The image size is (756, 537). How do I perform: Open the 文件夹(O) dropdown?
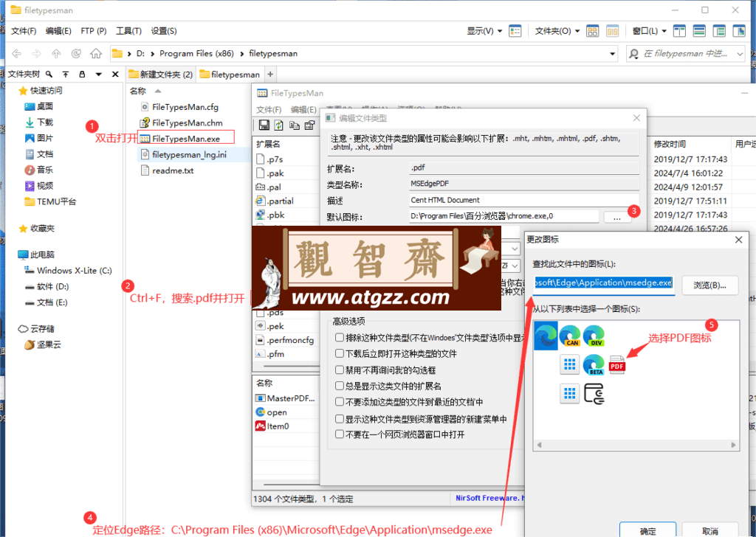(x=557, y=31)
